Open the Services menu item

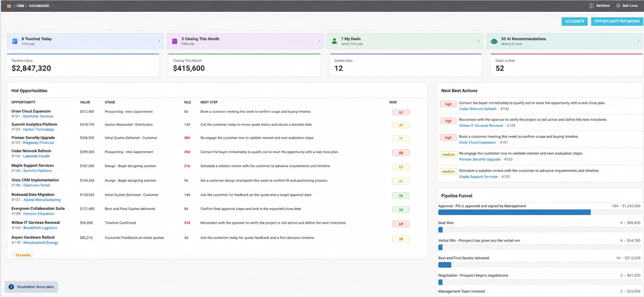point(603,6)
